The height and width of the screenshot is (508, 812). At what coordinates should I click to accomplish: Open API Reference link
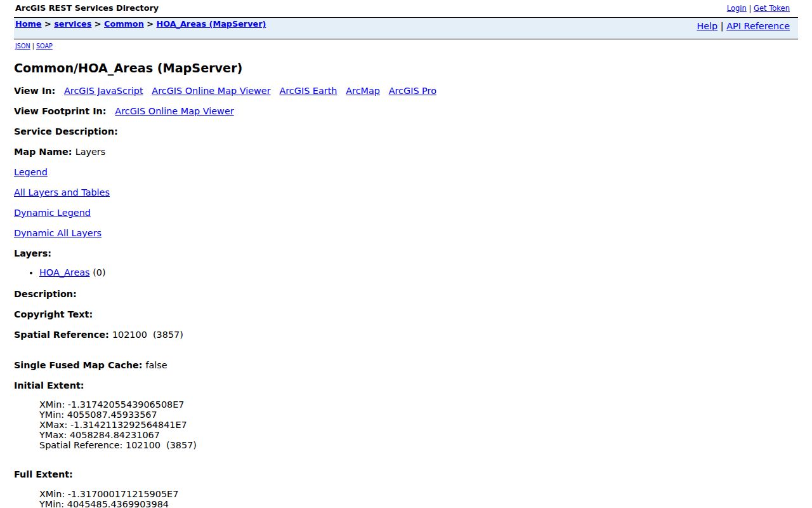pos(758,26)
